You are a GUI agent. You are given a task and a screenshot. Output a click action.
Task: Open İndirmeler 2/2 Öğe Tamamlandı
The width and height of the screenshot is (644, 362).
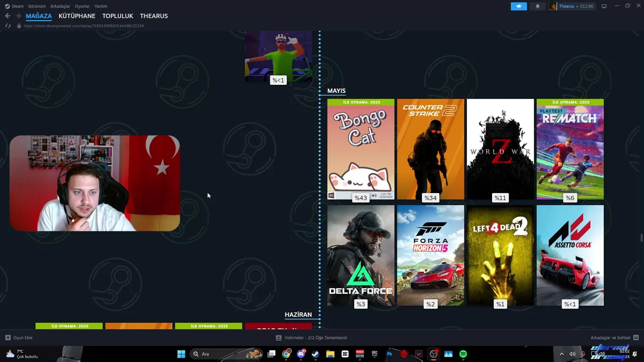[x=311, y=338]
